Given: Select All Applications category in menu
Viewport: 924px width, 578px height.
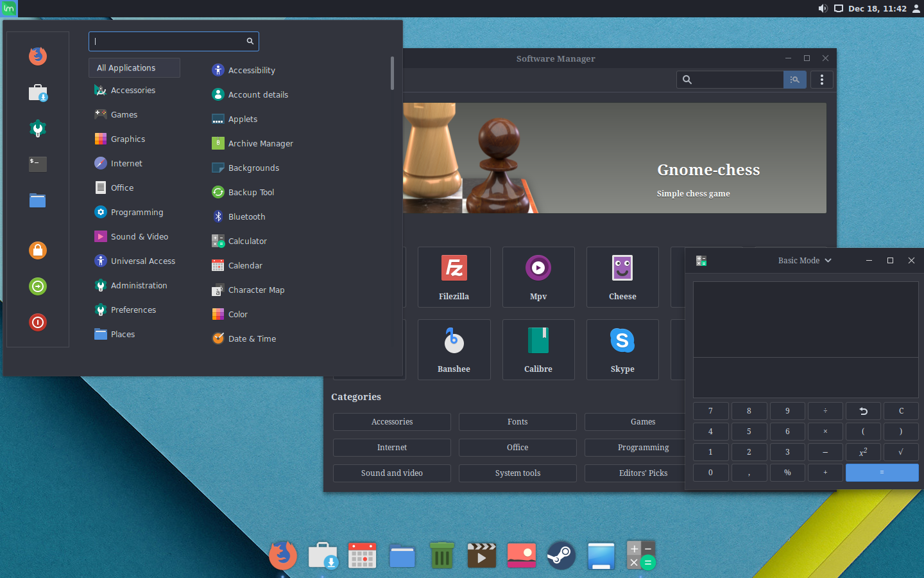Looking at the screenshot, I should point(134,68).
